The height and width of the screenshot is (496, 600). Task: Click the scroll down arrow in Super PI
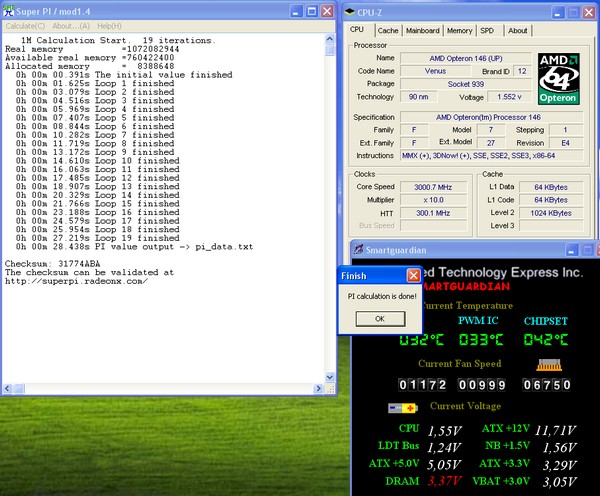330,377
